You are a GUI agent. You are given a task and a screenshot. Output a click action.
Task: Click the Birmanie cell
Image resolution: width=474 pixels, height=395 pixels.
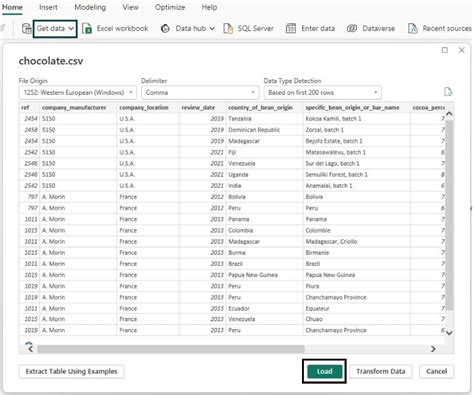(x=357, y=253)
